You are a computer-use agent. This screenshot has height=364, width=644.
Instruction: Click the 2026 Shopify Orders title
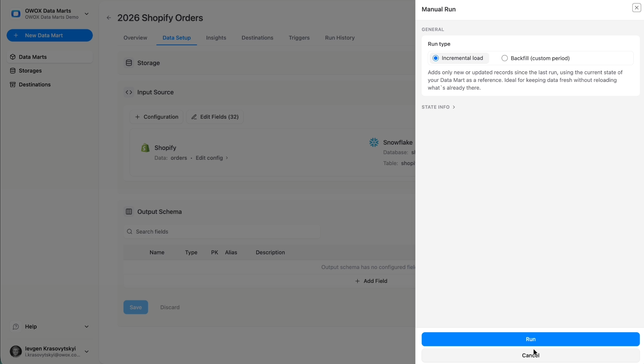pos(160,18)
